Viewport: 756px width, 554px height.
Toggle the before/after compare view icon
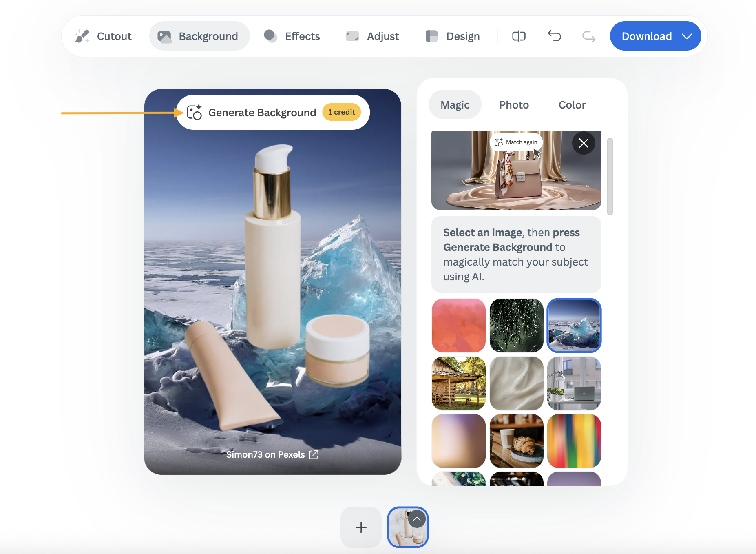[519, 36]
